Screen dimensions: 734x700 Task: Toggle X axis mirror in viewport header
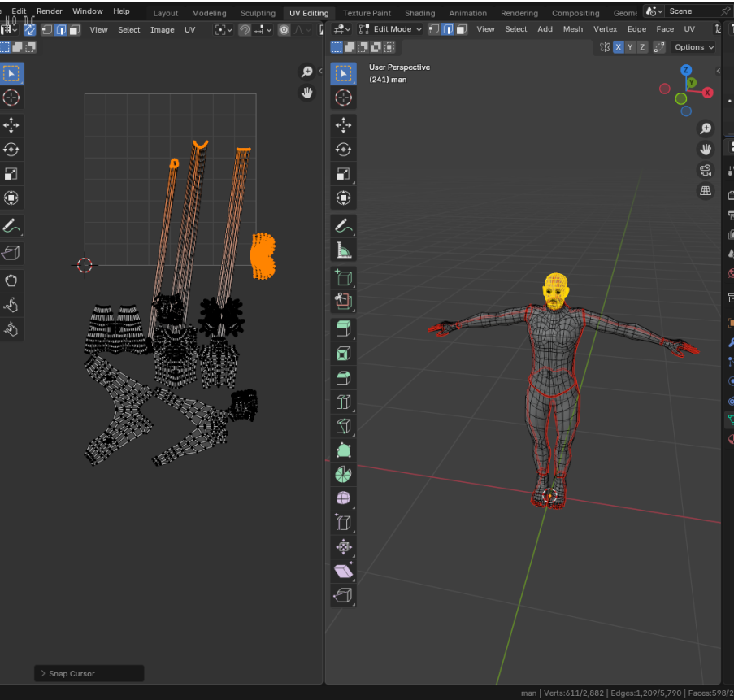[x=619, y=47]
